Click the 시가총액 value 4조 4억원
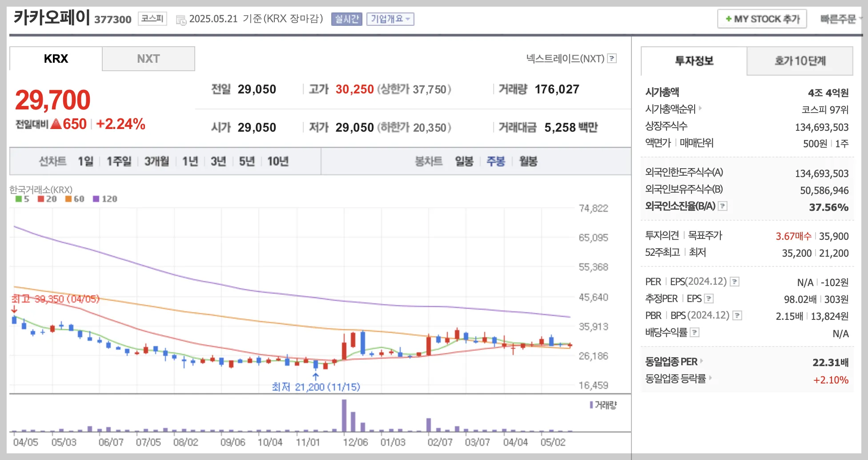Viewport: 868px width, 460px height. tap(828, 93)
